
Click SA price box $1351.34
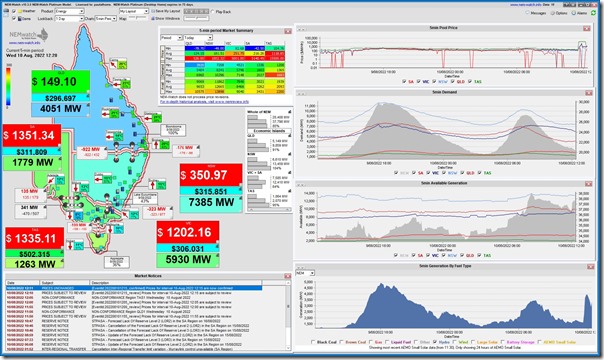(x=32, y=136)
